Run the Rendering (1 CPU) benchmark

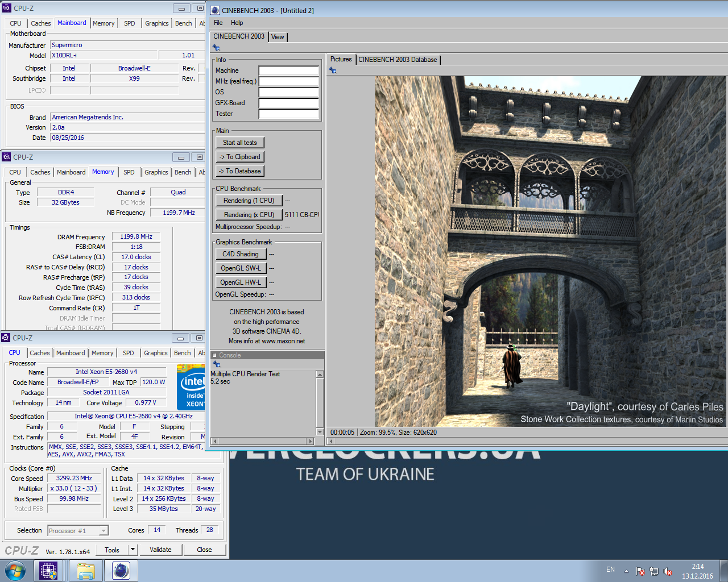point(249,201)
